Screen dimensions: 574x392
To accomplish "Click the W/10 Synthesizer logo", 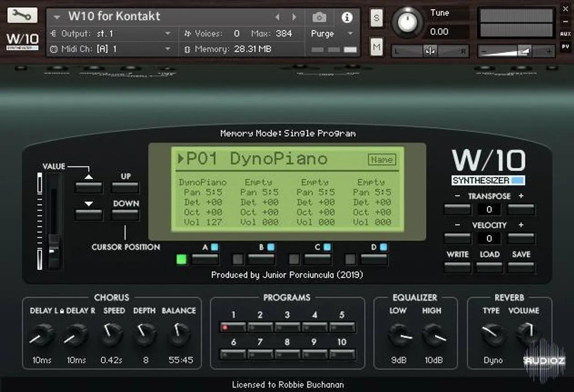I will [x=489, y=168].
